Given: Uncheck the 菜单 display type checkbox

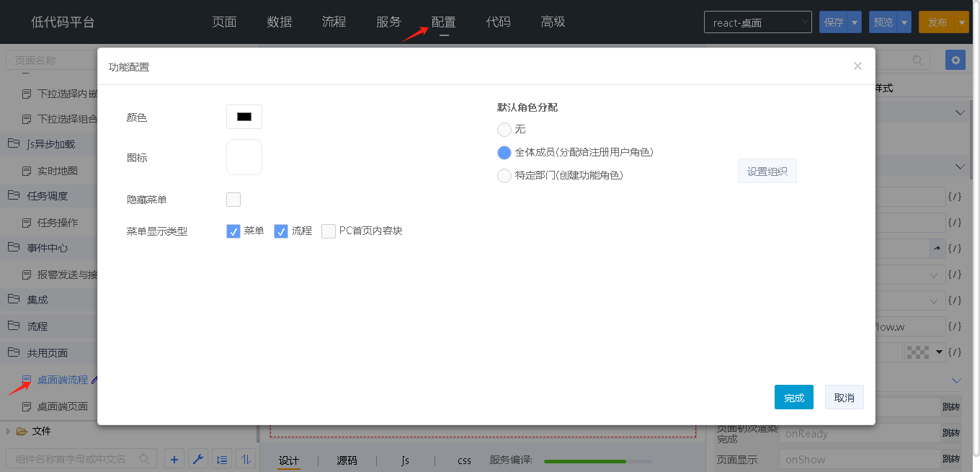Looking at the screenshot, I should point(233,231).
